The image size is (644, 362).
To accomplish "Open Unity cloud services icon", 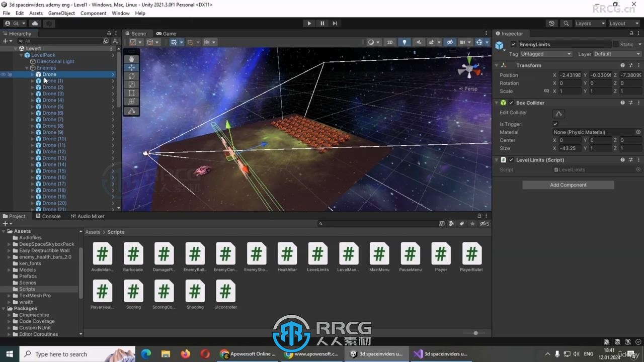I will point(35,23).
